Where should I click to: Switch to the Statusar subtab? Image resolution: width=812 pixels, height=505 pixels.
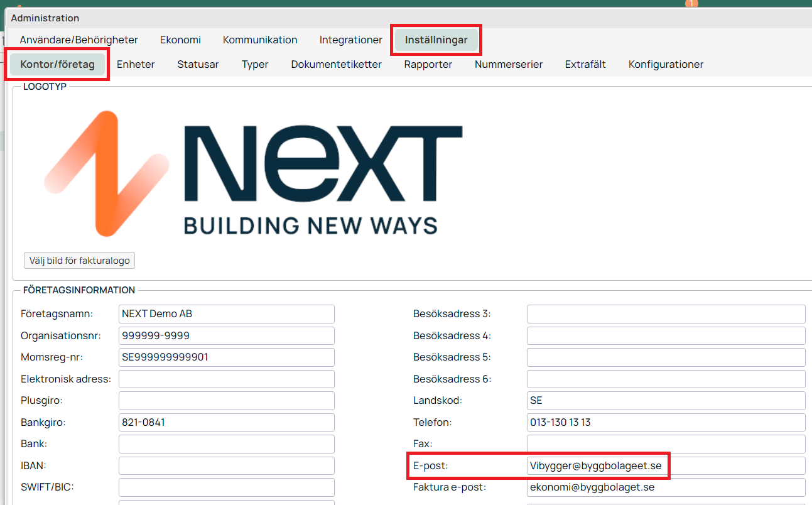[x=198, y=64]
